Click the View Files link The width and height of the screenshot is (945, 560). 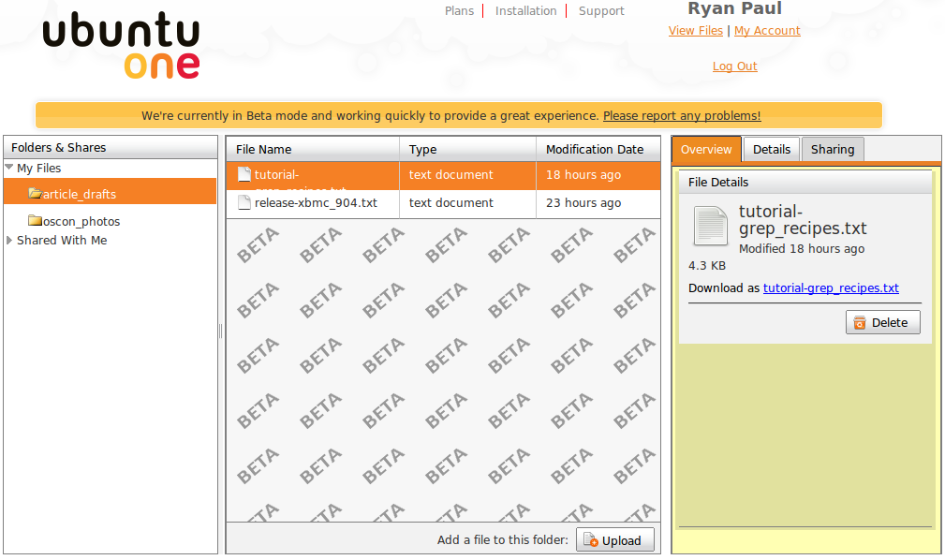[x=696, y=31]
